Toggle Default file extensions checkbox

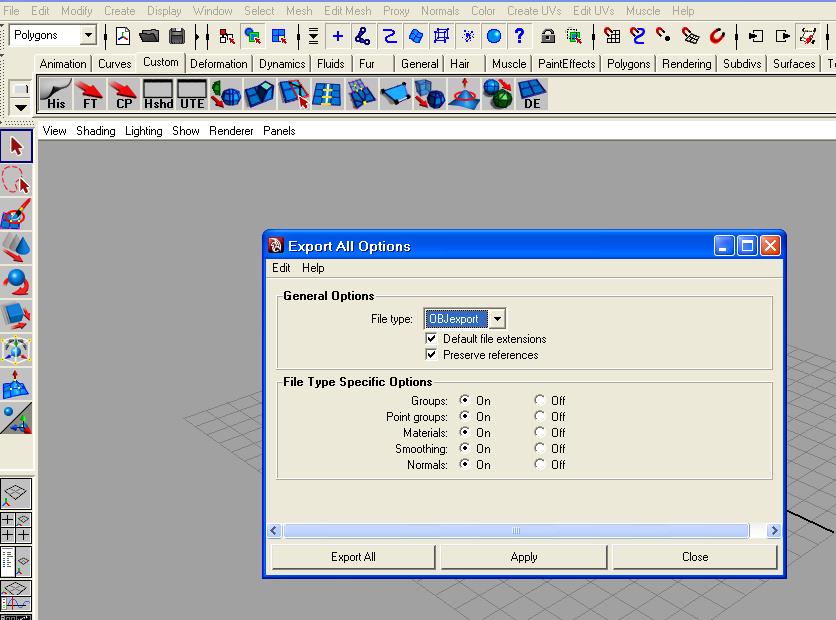(431, 339)
